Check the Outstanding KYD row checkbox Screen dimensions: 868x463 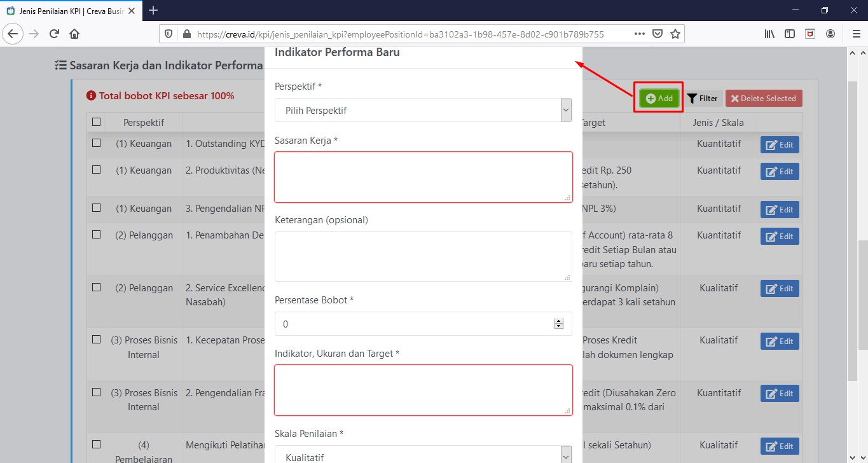click(96, 143)
